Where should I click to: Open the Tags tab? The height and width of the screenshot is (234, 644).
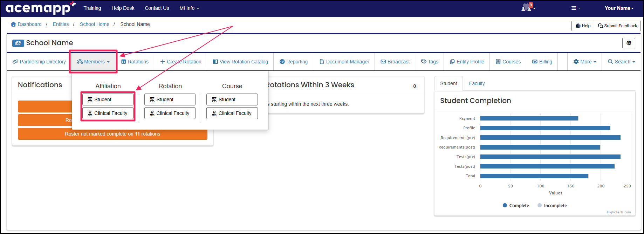[x=430, y=62]
